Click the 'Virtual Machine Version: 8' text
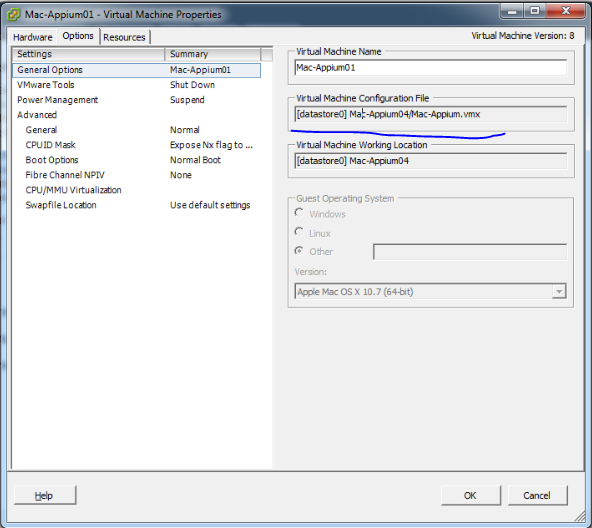The width and height of the screenshot is (592, 528). [x=523, y=36]
